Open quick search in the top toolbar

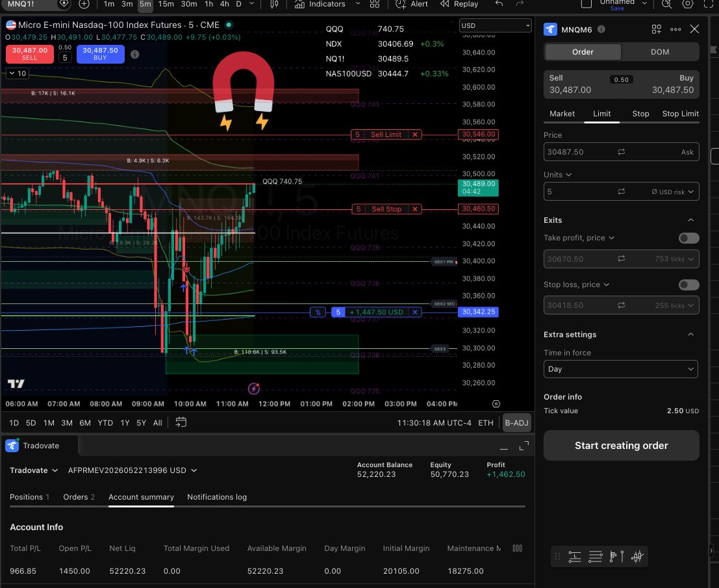point(667,4)
